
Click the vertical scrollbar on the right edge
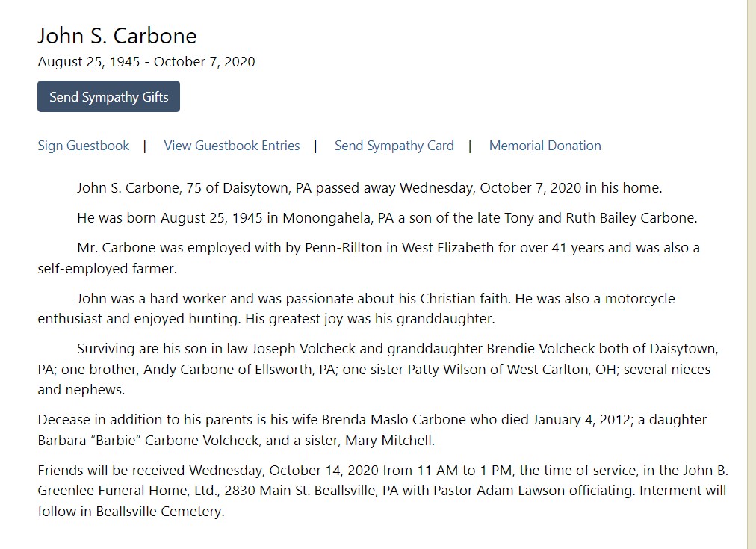click(x=751, y=274)
